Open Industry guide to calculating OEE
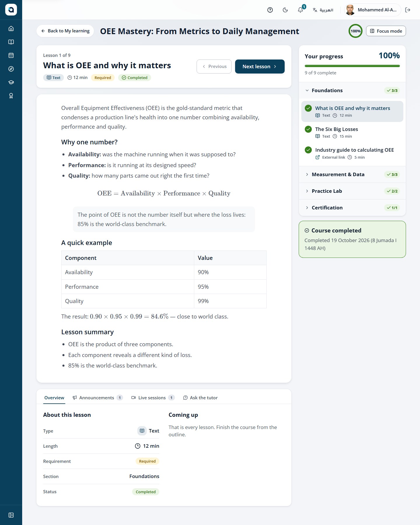This screenshot has width=420, height=525. click(x=352, y=153)
